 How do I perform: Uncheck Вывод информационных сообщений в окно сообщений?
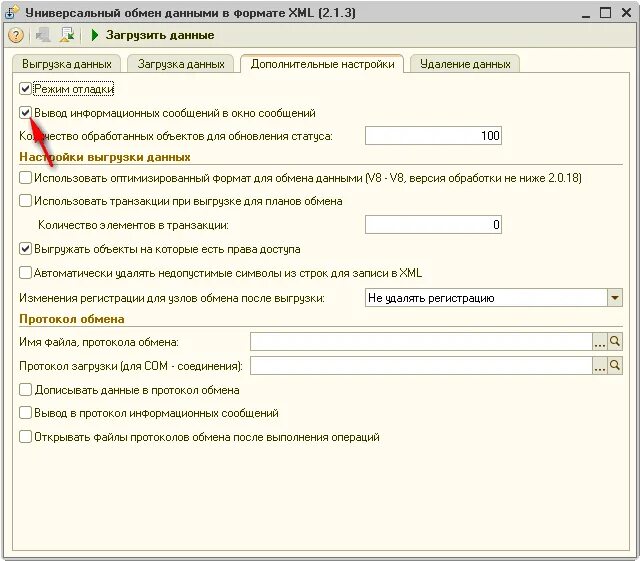pos(25,113)
